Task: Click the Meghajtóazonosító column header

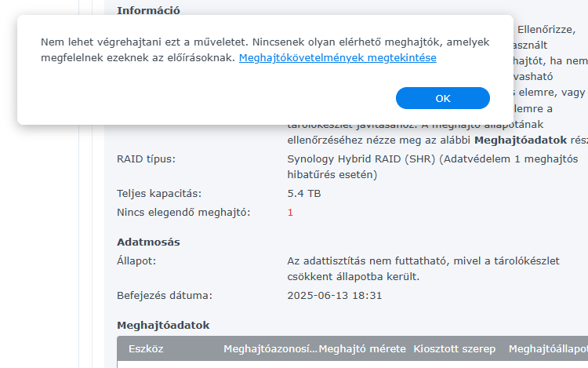Action: click(270, 348)
